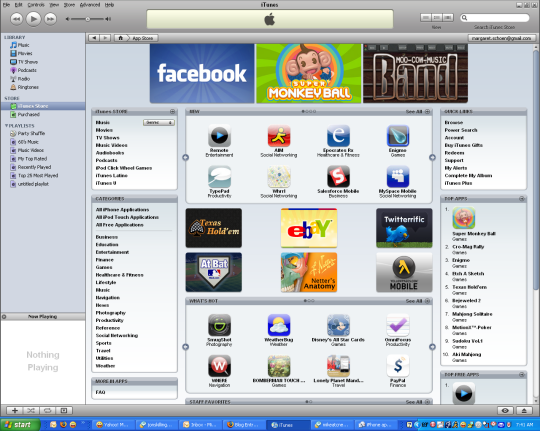Open the Whrrl app icon
The width and height of the screenshot is (540, 431).
pos(279,177)
